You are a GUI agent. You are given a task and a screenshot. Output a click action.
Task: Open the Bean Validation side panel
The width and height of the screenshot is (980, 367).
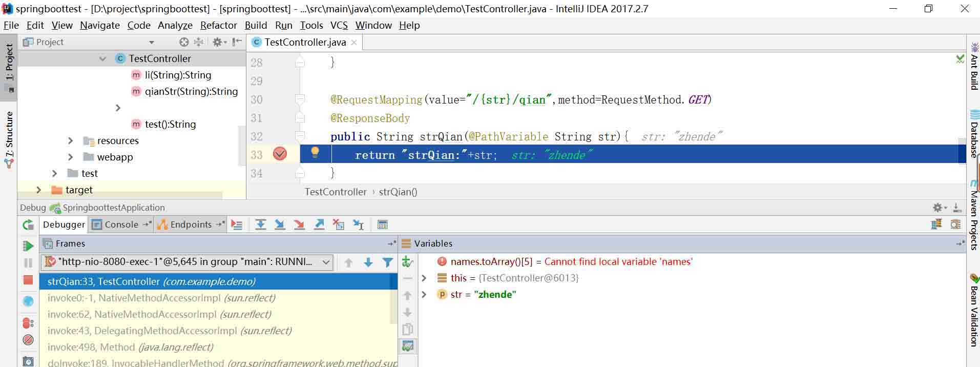click(x=974, y=311)
